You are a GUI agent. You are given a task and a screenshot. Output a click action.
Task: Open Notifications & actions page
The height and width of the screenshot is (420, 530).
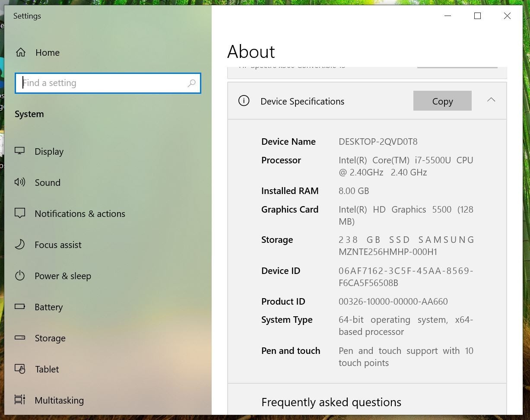coord(80,213)
